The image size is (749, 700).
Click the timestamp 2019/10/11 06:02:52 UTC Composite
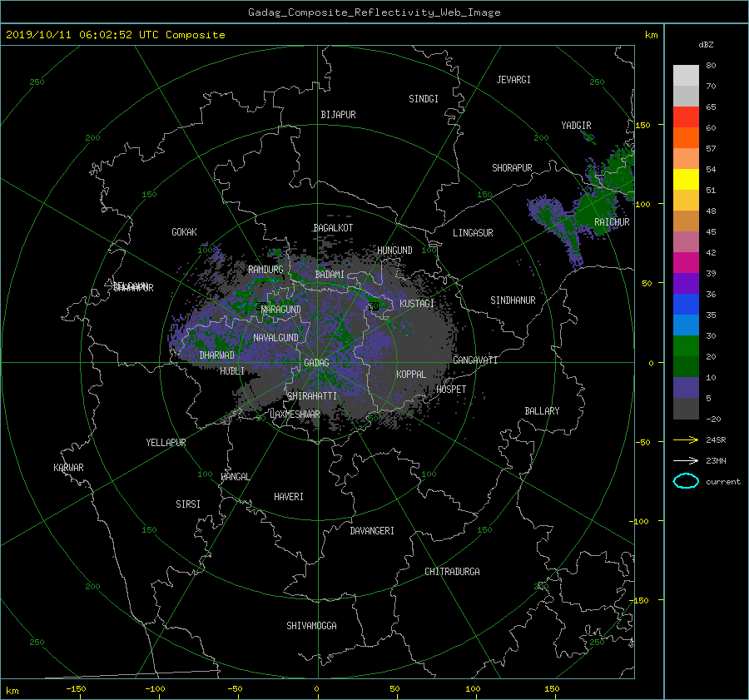(115, 35)
